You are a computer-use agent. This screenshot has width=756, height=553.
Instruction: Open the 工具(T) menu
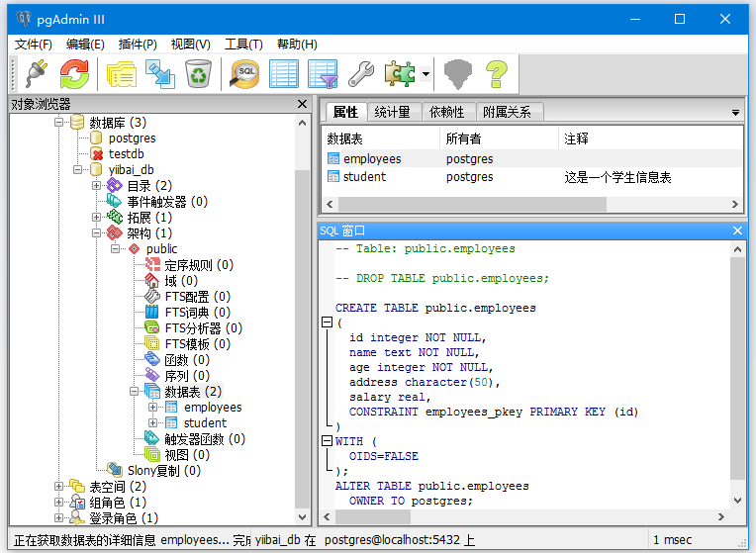click(243, 45)
